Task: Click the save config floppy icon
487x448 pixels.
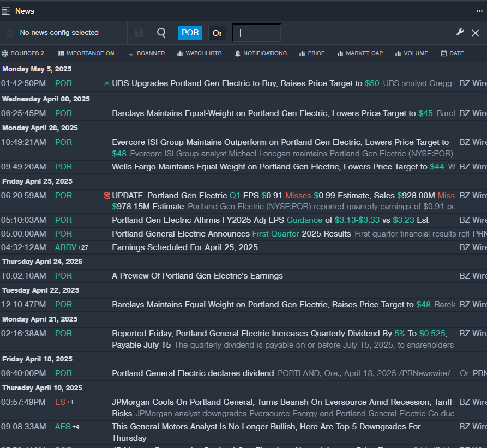Action: [x=139, y=33]
